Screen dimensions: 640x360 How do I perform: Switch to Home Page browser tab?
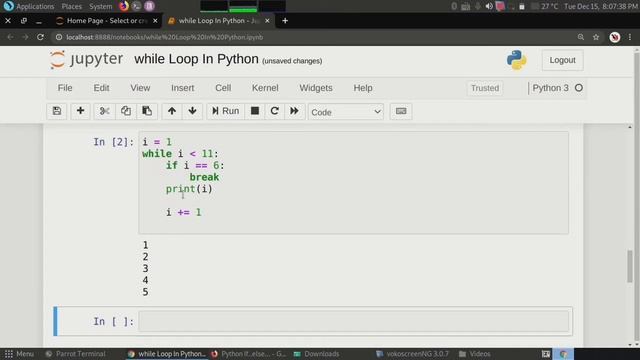(106, 21)
